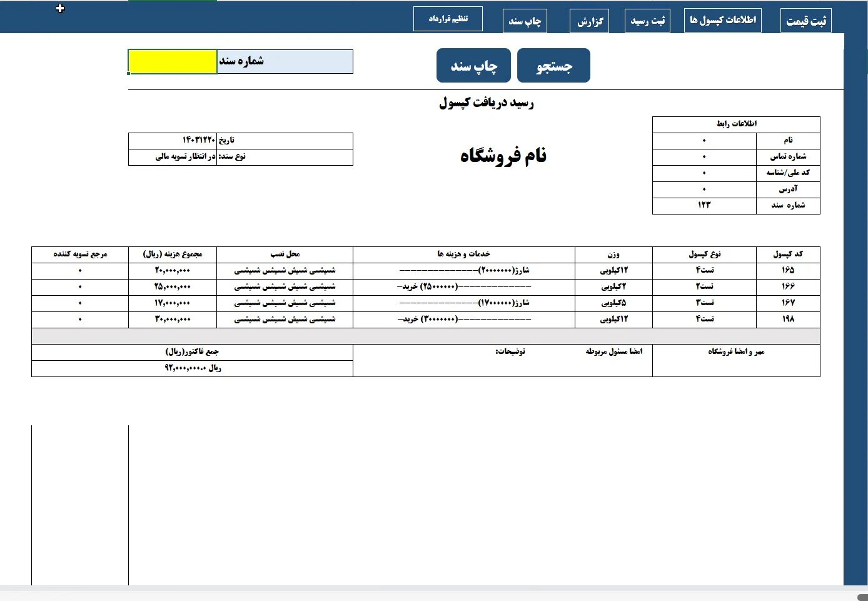The image size is (868, 601).
Task: Click the شماره سند label beside yellow cell
Action: click(285, 62)
